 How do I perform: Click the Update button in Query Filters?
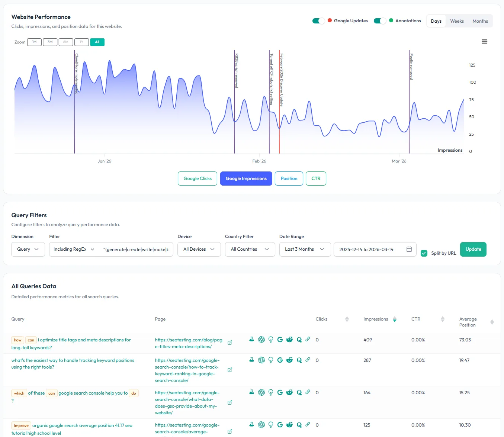(473, 249)
